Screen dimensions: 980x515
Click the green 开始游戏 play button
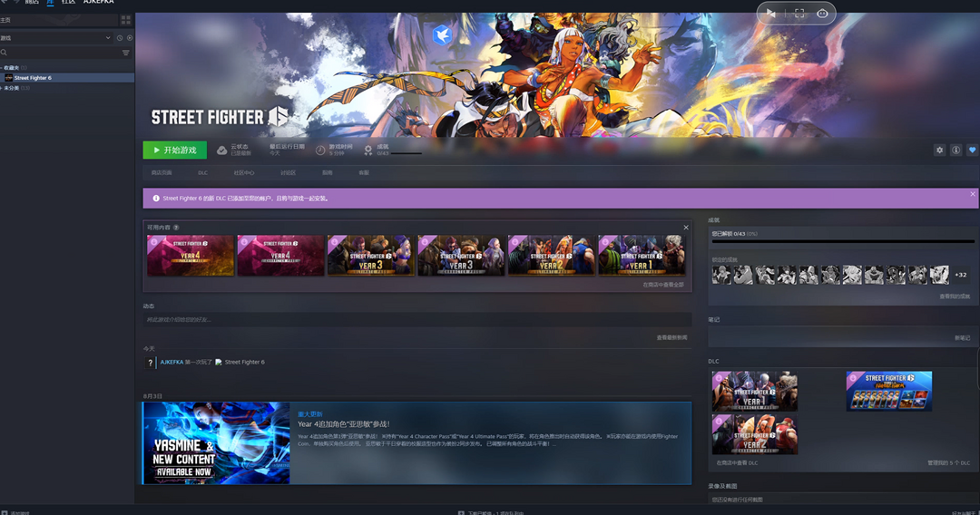point(174,150)
